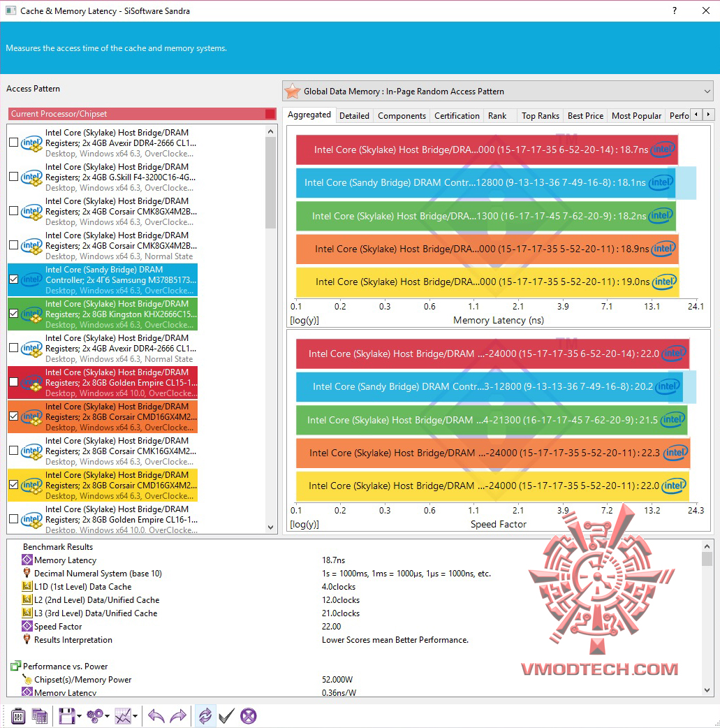Switch to the Top Ranks tab

[x=541, y=115]
